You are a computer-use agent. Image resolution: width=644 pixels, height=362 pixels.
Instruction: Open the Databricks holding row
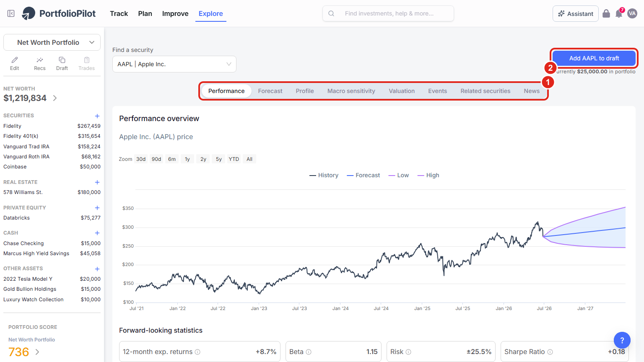point(52,218)
